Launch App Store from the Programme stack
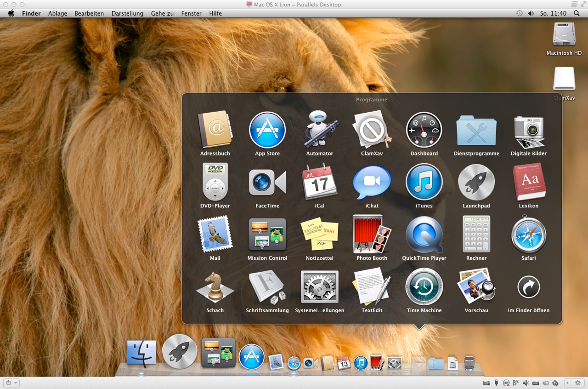 (x=267, y=130)
